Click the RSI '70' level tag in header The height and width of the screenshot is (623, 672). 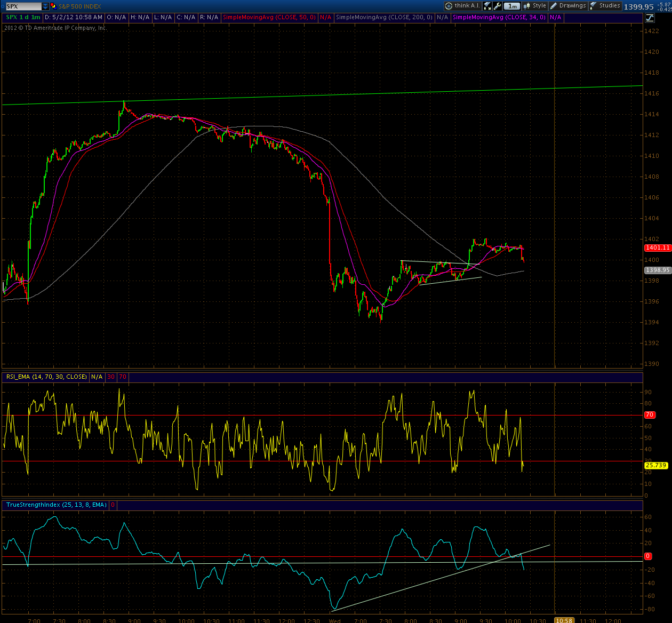click(x=123, y=377)
